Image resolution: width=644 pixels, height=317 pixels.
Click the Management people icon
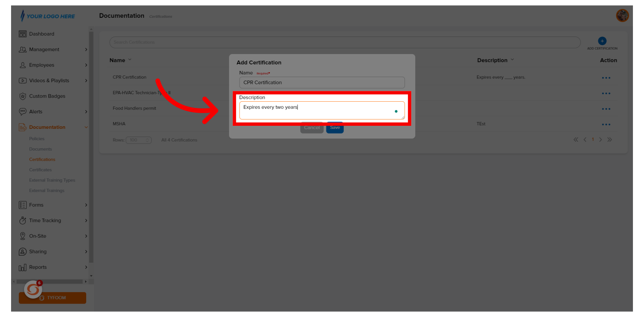[x=22, y=50]
